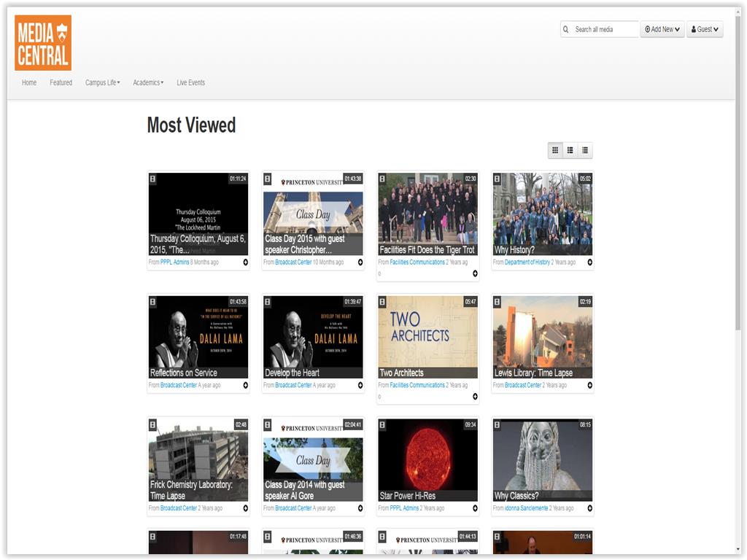Open PPPL Admins link under Star Power

coord(404,508)
